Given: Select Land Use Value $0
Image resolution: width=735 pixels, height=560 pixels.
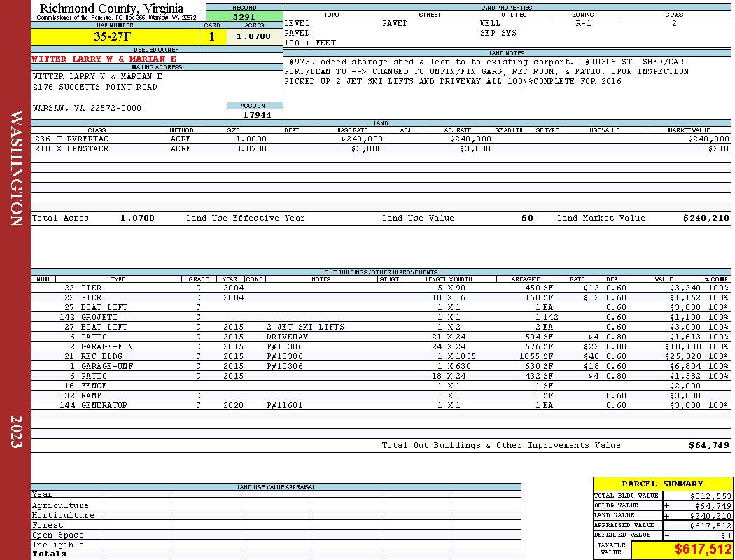Looking at the screenshot, I should pos(527,218).
